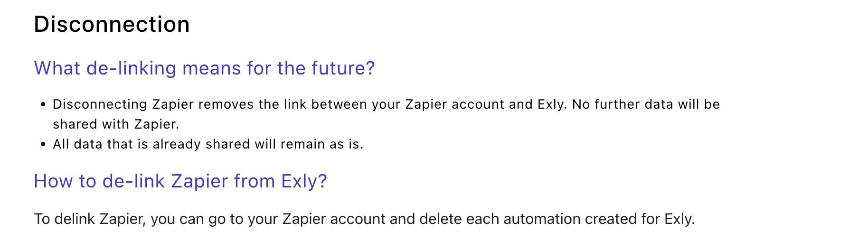The height and width of the screenshot is (242, 868).
Task: Click the word 'What' in the first purple heading
Action: point(57,68)
